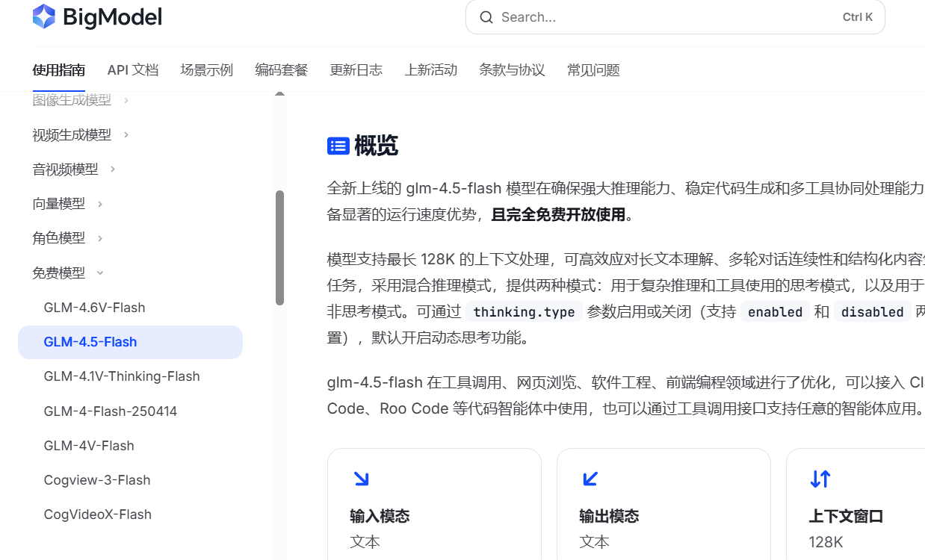Click the 输出模态 card title
The height and width of the screenshot is (560, 925).
pos(609,516)
